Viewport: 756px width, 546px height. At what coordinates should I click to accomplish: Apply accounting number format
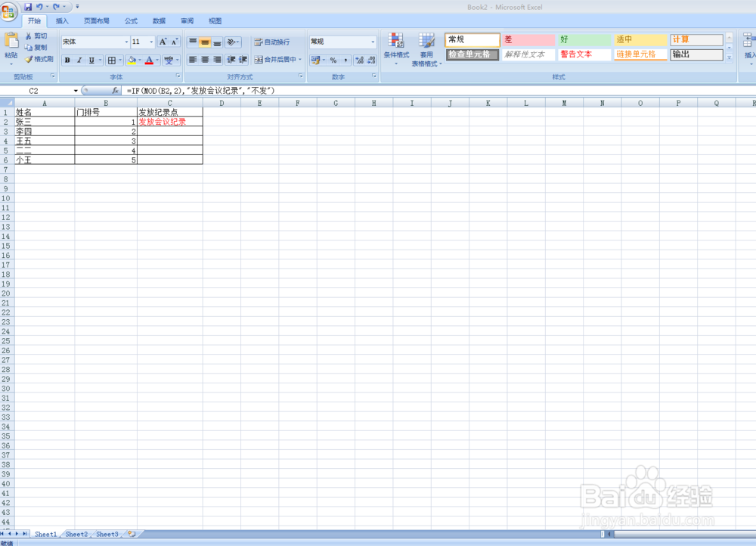point(316,60)
